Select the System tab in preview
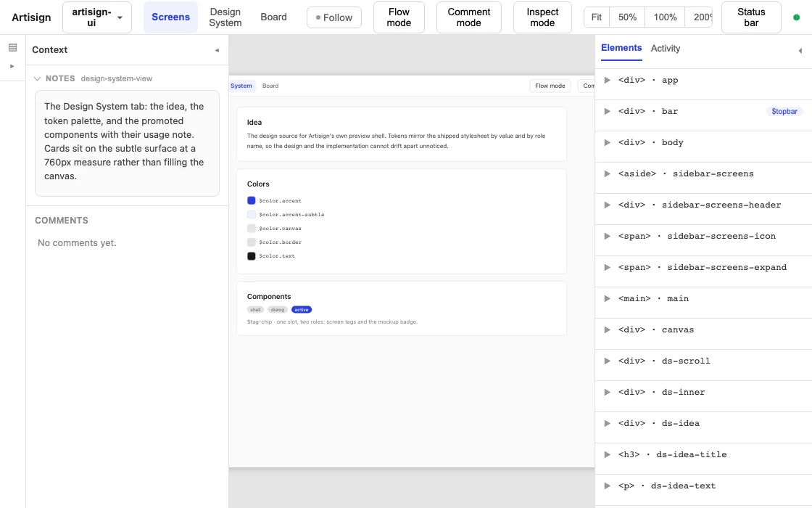 (241, 86)
